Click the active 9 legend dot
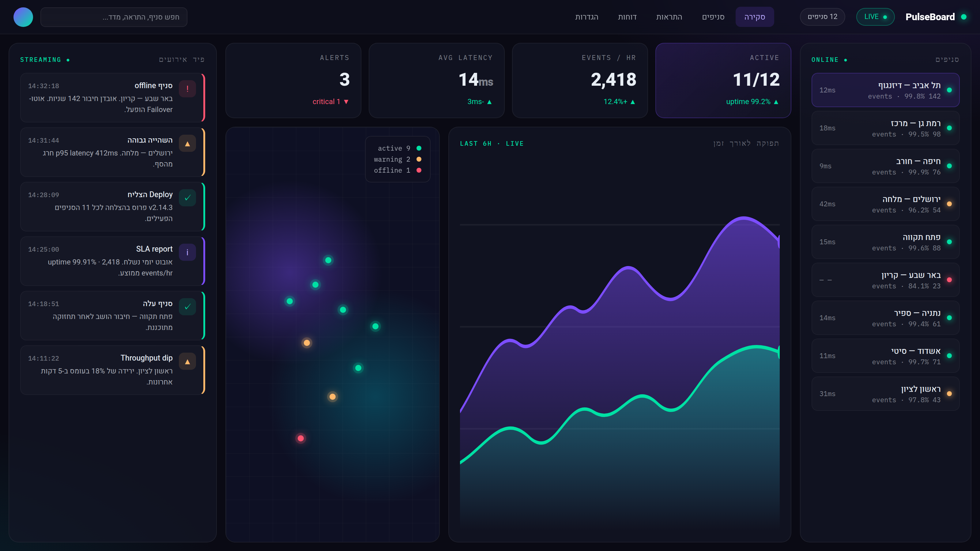This screenshot has height=551, width=980. click(419, 148)
